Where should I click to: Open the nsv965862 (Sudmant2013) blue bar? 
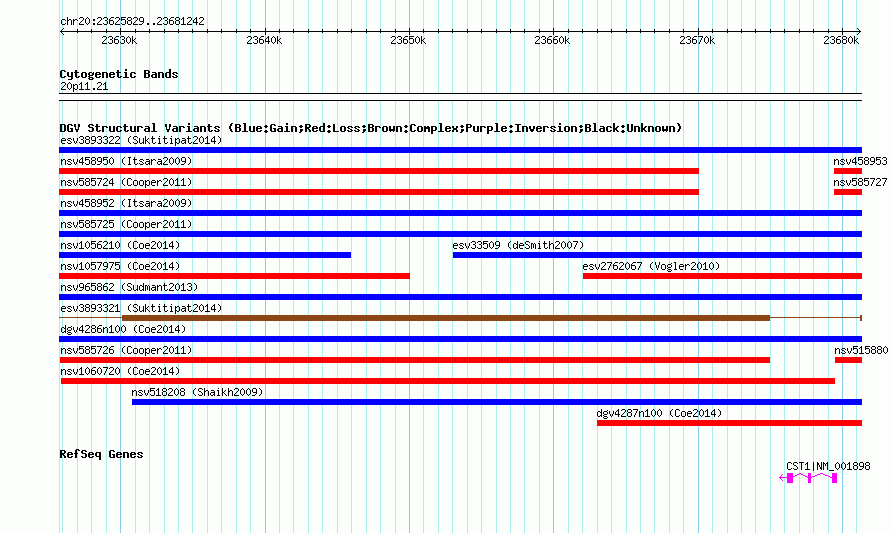coord(460,297)
